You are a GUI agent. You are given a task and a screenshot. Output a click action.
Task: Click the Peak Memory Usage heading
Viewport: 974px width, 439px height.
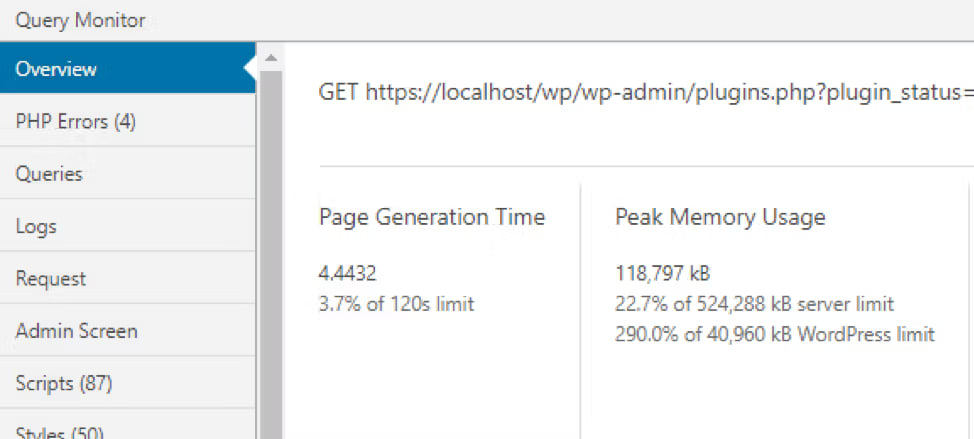coord(720,217)
